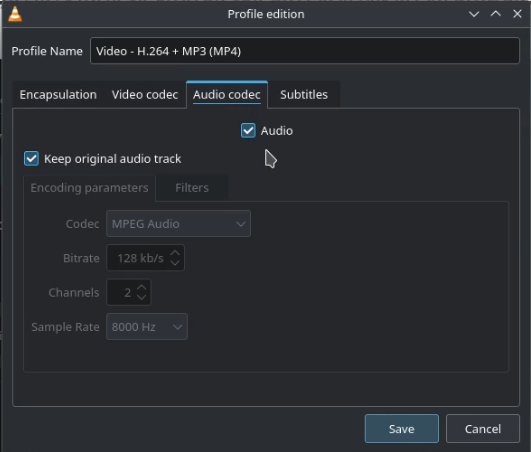Increase the Channels value with up arrow
The image size is (531, 452).
click(x=142, y=287)
